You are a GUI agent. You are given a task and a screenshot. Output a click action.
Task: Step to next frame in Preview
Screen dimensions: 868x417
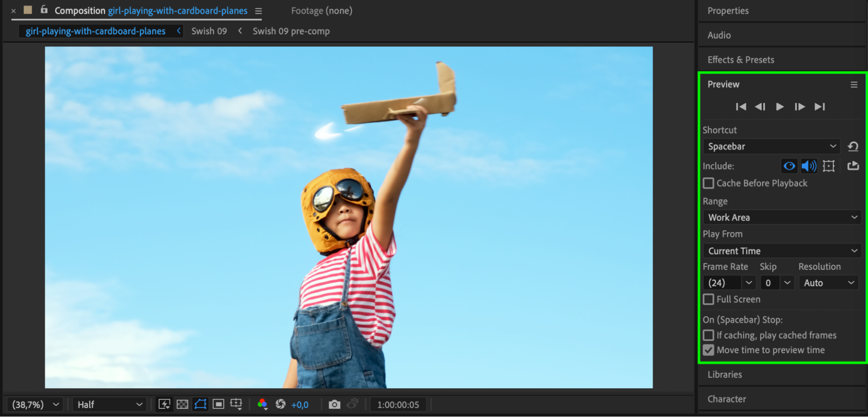(799, 107)
